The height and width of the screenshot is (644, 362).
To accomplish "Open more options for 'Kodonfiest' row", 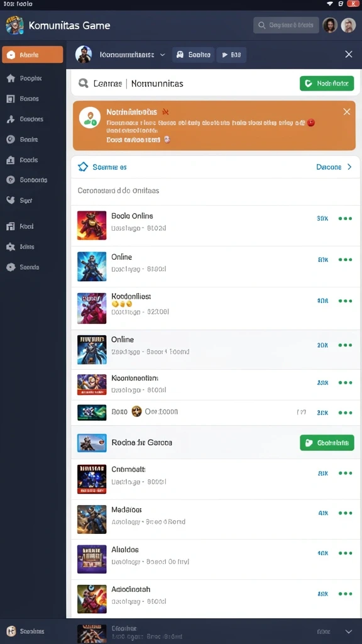I will coord(345,301).
